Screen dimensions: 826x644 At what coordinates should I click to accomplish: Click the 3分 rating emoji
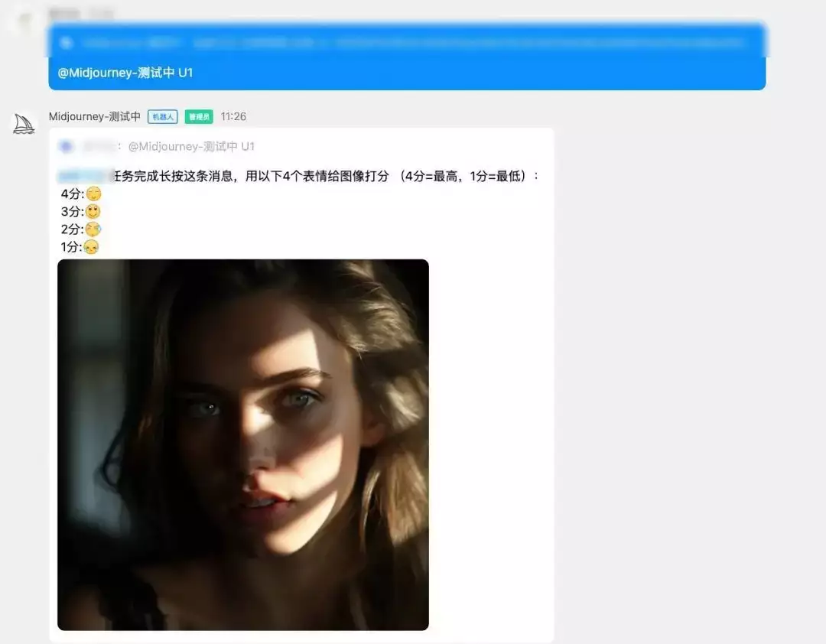click(x=93, y=212)
